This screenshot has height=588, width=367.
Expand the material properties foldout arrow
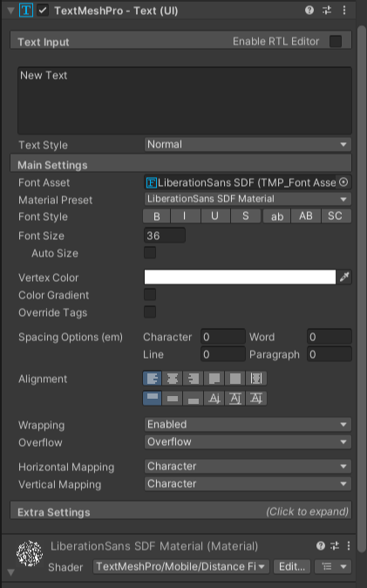[10, 572]
